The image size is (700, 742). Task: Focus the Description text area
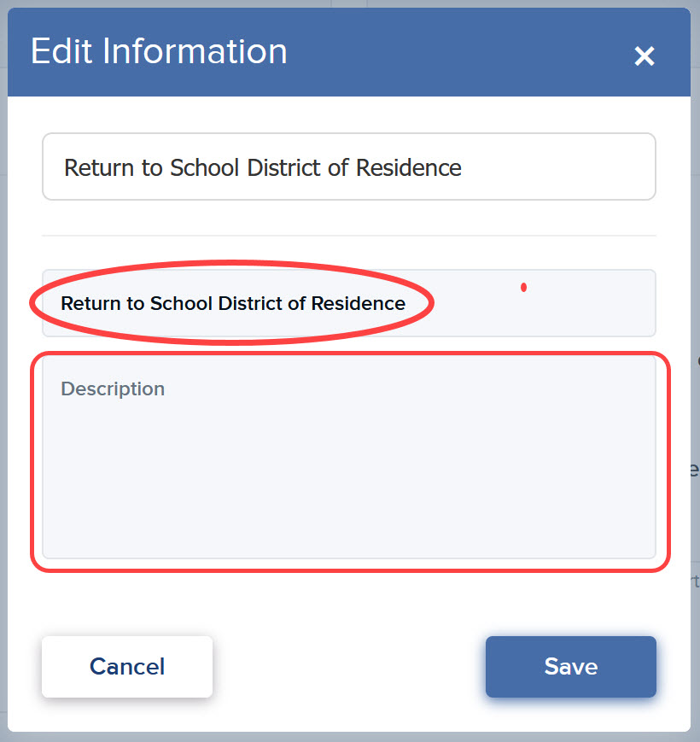[x=349, y=457]
